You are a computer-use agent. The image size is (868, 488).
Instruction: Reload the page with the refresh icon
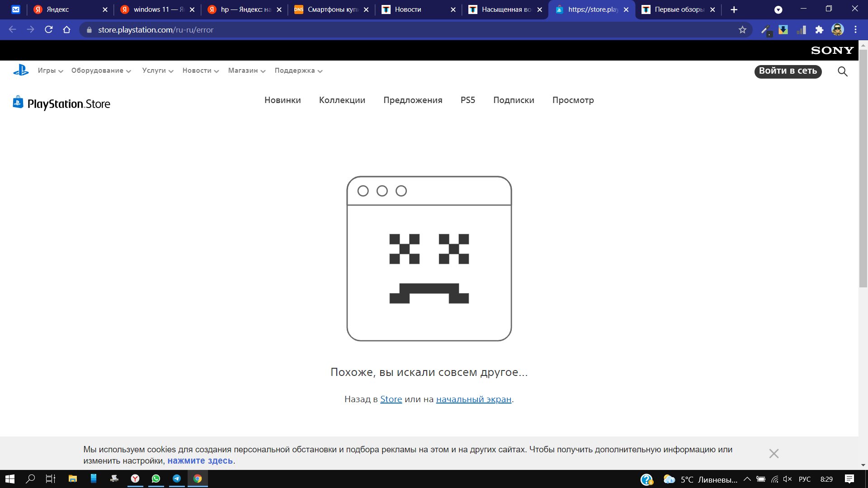(49, 30)
